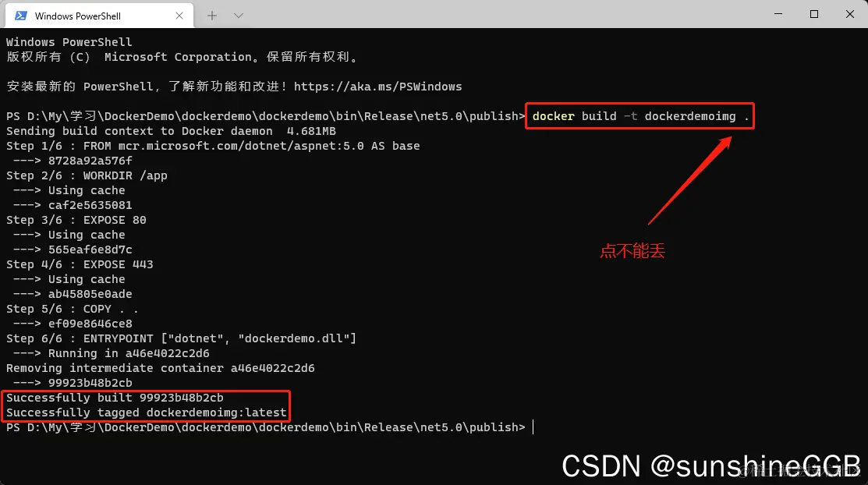Close the terminal window
868x485 pixels.
point(850,14)
